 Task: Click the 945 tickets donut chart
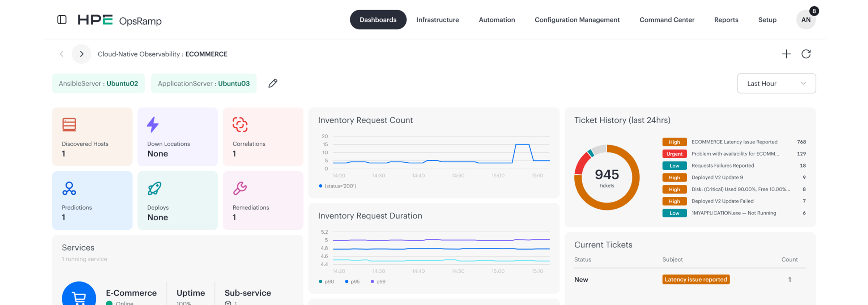coord(607,177)
